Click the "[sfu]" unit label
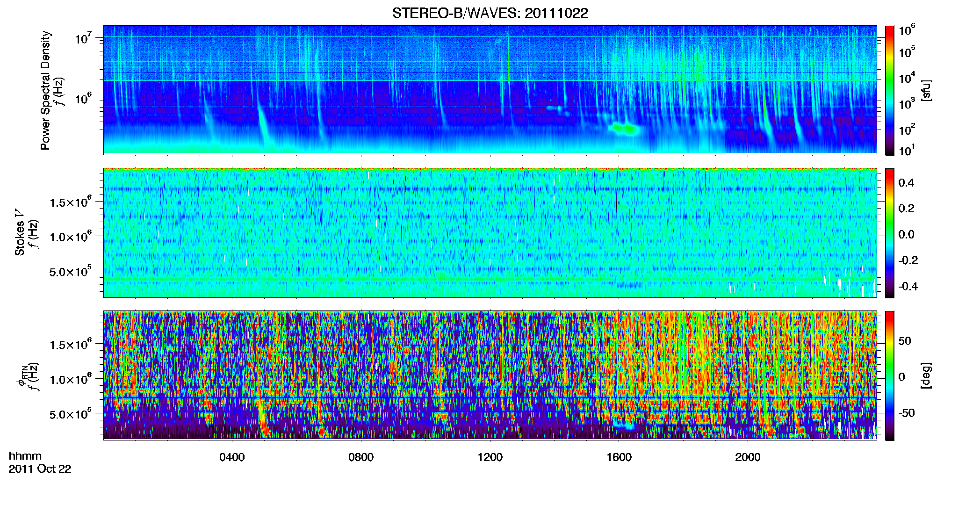Screen dimensions: 980x505 pyautogui.click(x=926, y=90)
